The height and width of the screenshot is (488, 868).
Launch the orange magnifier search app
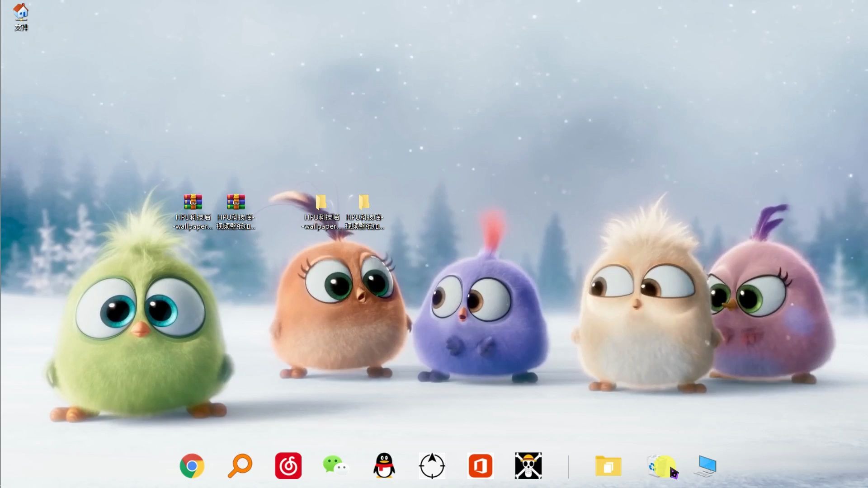(x=240, y=466)
